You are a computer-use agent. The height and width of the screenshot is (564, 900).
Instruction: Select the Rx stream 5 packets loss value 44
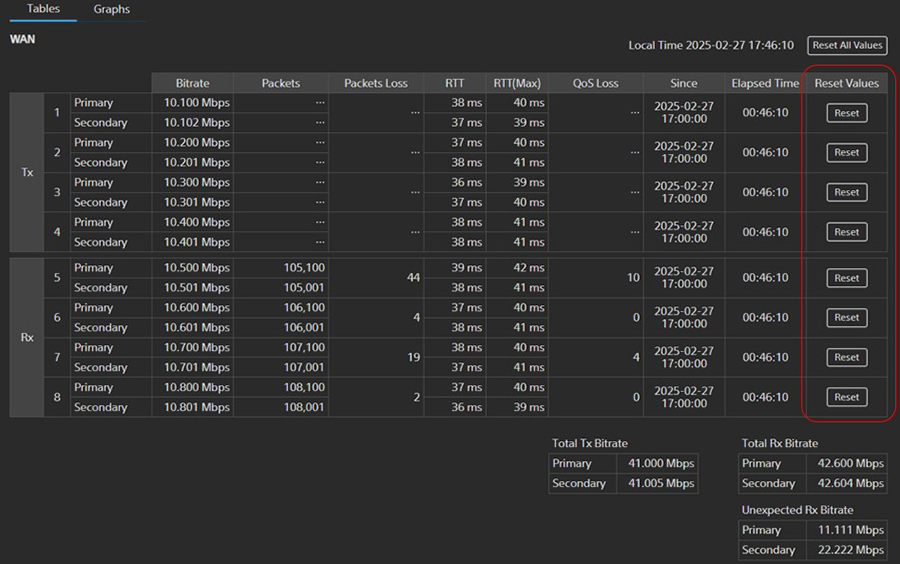[x=413, y=278]
